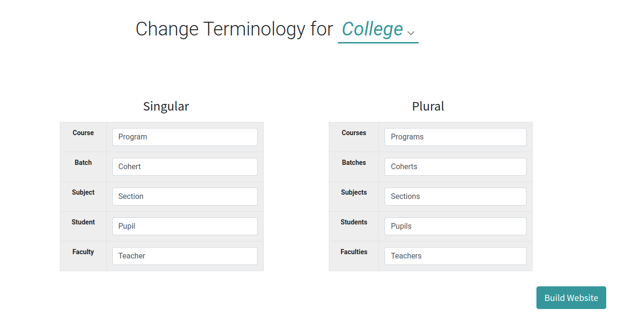
Task: Select the singular Batch field containing Cohert
Action: pos(184,167)
